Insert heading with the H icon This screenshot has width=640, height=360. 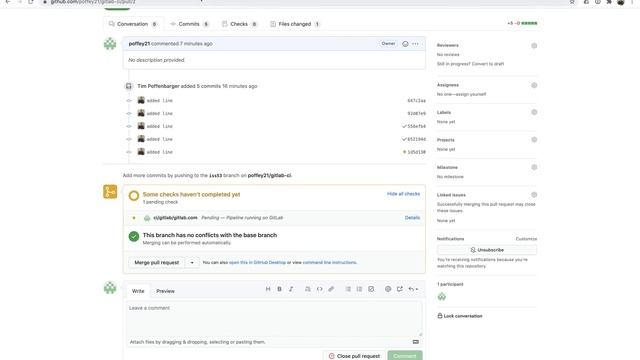click(x=268, y=289)
